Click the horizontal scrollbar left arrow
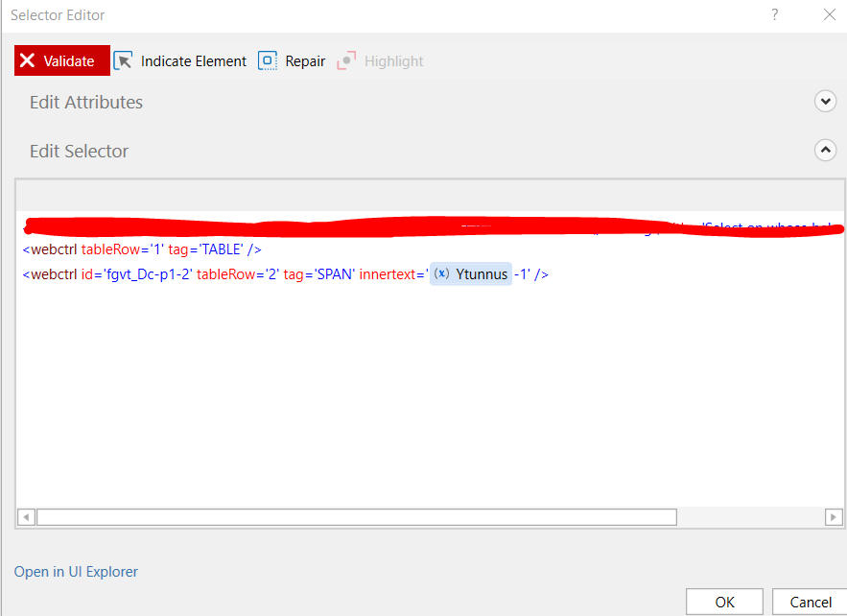Viewport: 847px width, 616px height. [x=26, y=517]
